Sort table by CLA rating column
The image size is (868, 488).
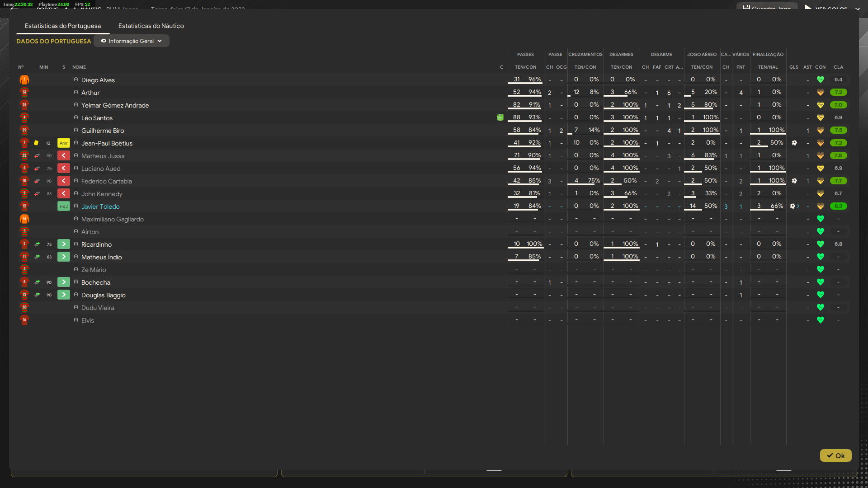pyautogui.click(x=838, y=67)
